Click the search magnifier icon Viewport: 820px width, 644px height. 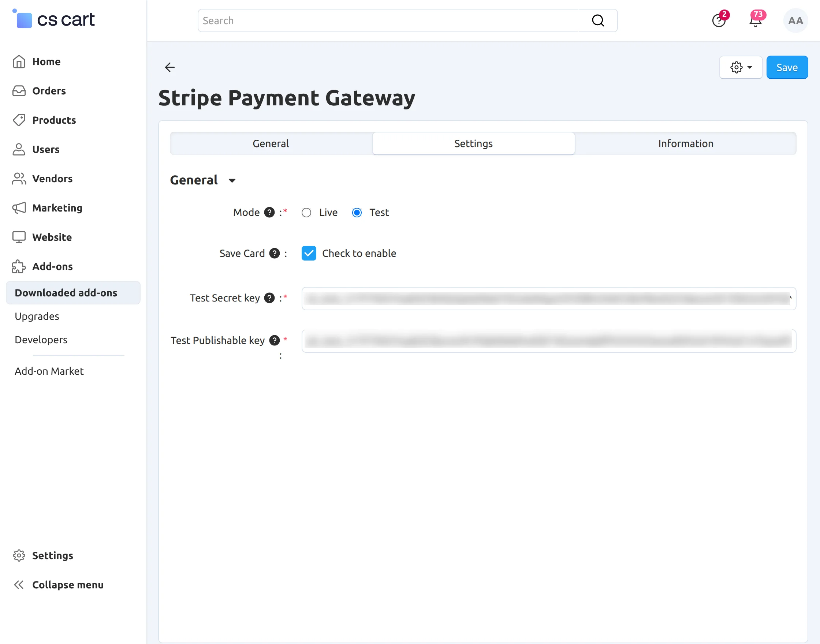tap(598, 21)
